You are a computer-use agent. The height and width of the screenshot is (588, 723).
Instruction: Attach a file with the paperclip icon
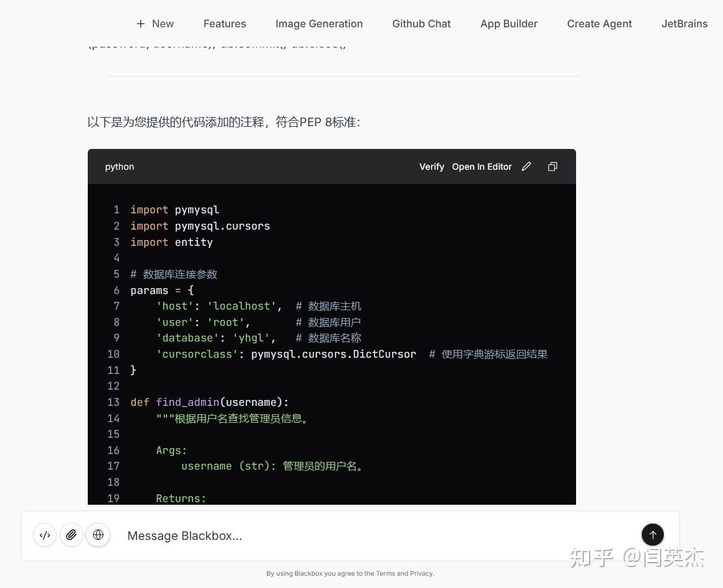(x=72, y=535)
